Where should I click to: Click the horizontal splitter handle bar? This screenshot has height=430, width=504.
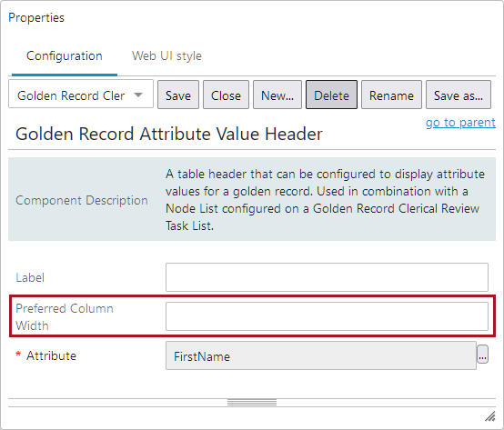click(252, 403)
